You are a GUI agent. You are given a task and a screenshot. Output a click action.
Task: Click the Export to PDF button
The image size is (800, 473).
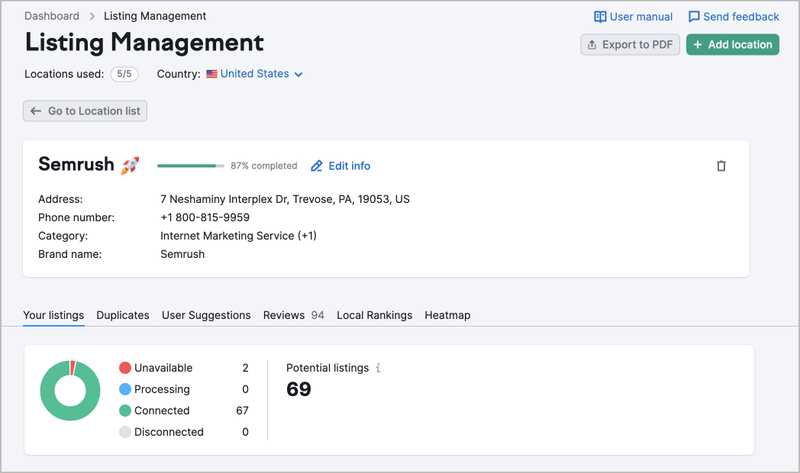[x=630, y=44]
